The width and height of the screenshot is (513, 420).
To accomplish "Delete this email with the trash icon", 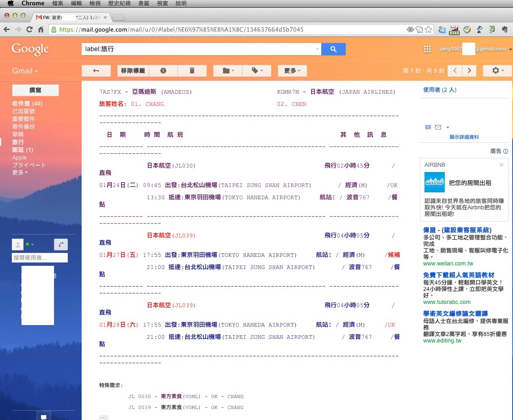I will pyautogui.click(x=192, y=71).
